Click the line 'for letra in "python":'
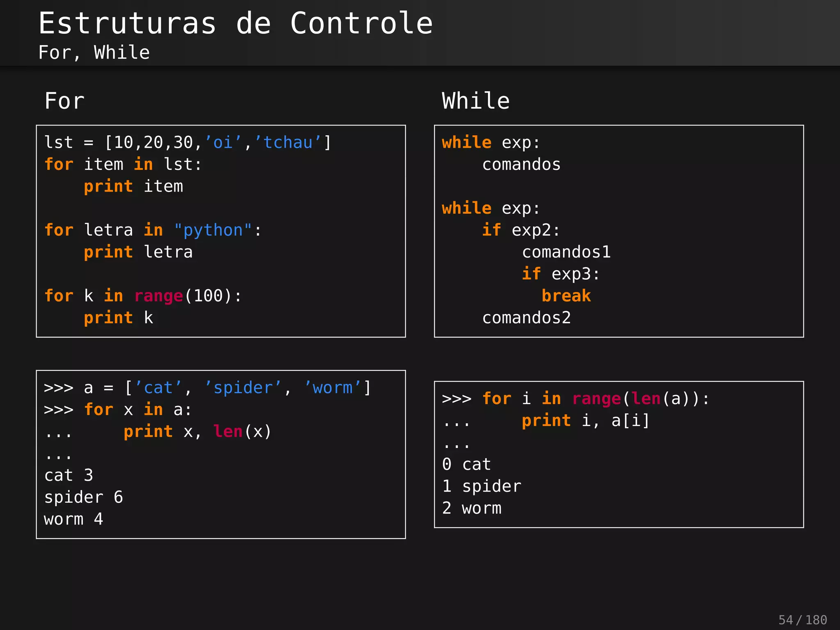The height and width of the screenshot is (630, 840). pos(153,230)
